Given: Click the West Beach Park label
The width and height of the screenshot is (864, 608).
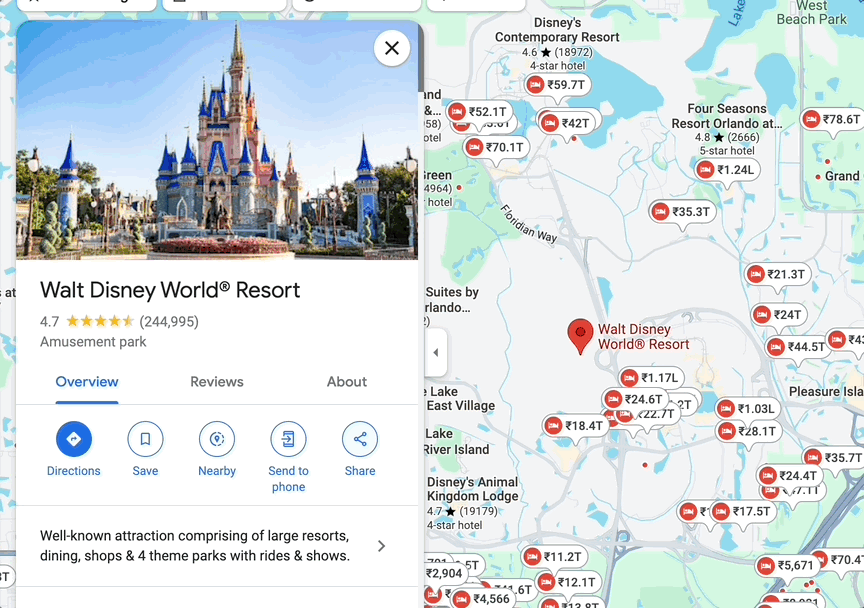Looking at the screenshot, I should pyautogui.click(x=812, y=13).
